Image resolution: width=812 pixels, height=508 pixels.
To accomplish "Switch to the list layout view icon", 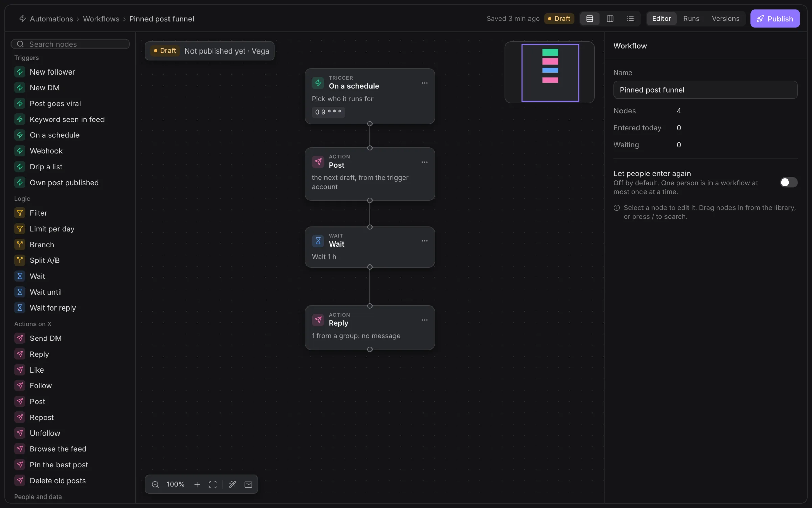I will (630, 19).
